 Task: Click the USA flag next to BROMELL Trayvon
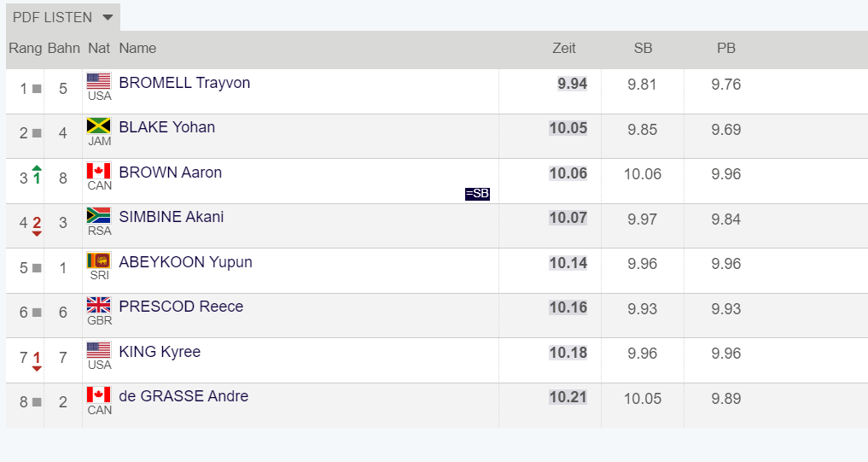(98, 81)
